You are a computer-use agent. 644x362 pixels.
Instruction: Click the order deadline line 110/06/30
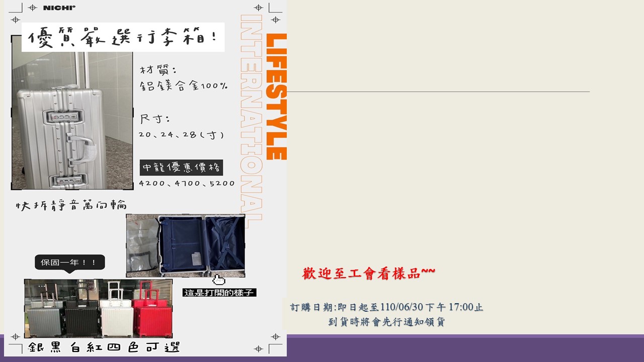pyautogui.click(x=386, y=307)
